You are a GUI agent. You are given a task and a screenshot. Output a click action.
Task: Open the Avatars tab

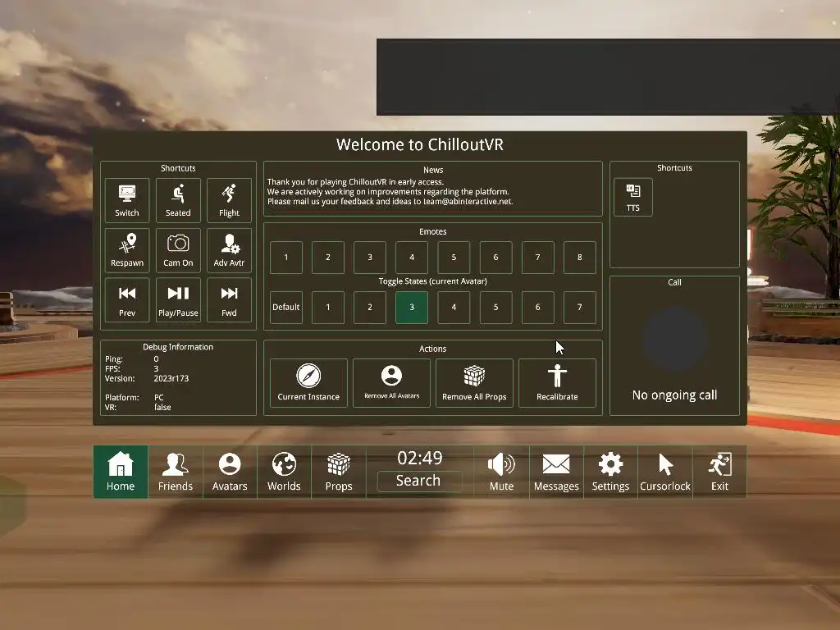[x=230, y=472]
